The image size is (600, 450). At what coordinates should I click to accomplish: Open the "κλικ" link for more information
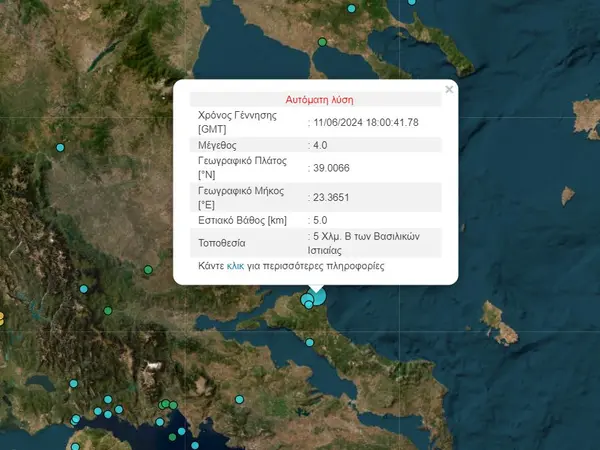tap(236, 267)
